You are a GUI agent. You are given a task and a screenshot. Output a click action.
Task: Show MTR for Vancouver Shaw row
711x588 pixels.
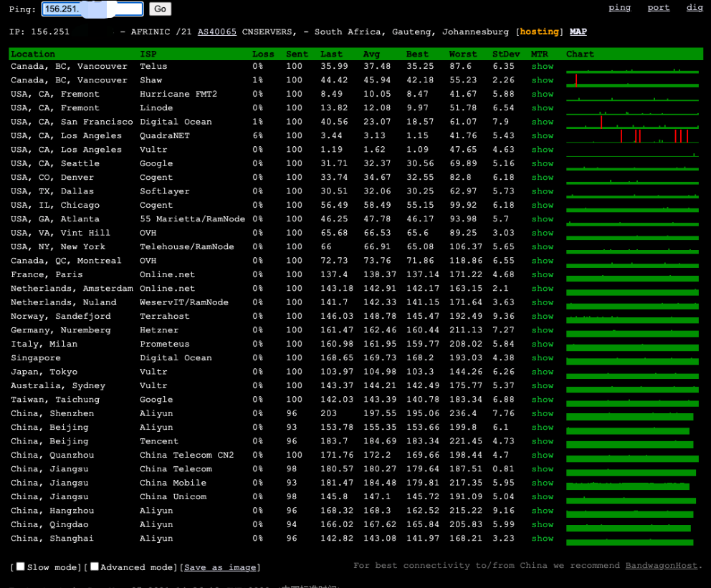543,80
